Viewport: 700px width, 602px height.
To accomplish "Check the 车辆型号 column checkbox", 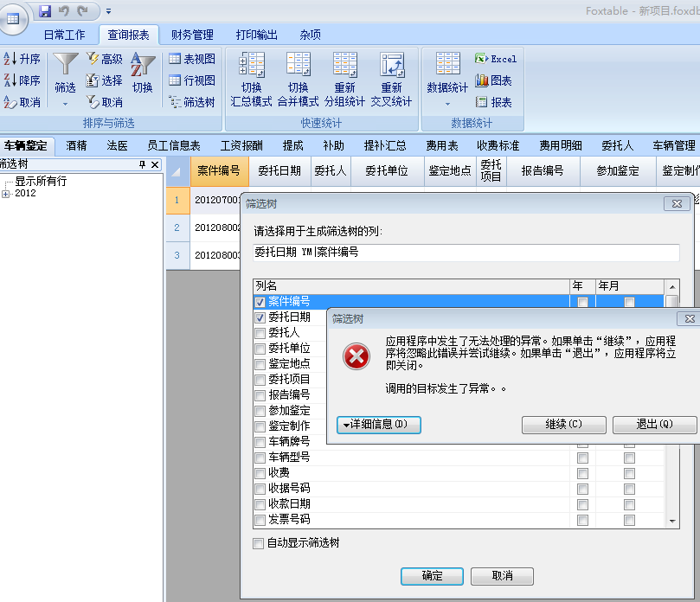I will [260, 458].
